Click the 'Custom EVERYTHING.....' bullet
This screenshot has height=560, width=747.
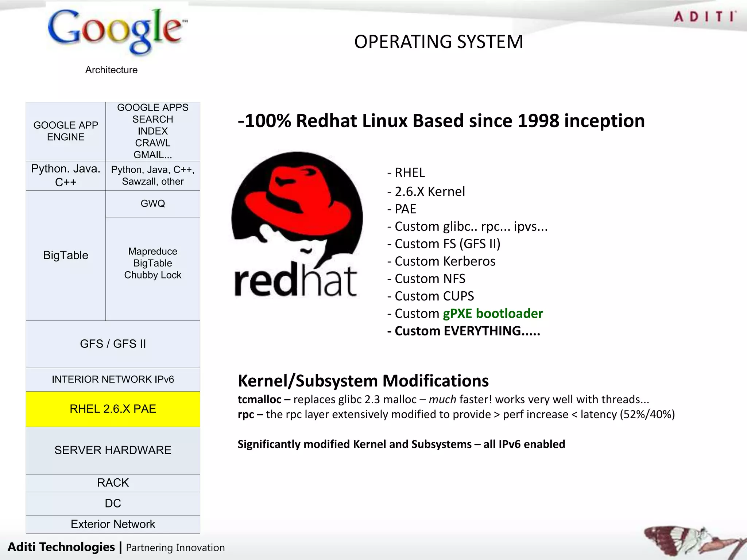pos(464,331)
